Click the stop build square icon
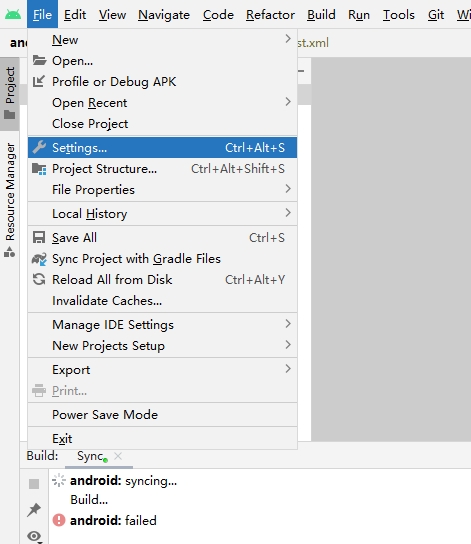 point(34,484)
